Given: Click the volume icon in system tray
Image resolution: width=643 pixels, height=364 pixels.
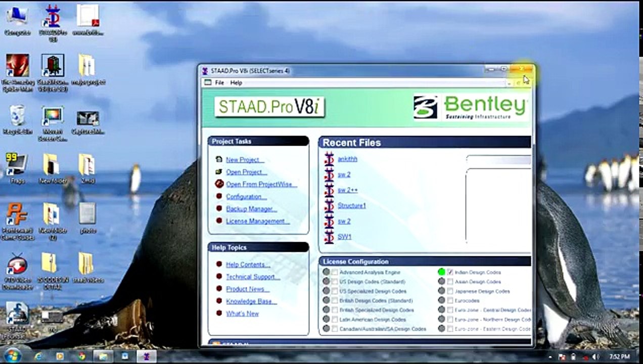Looking at the screenshot, I should pyautogui.click(x=595, y=357).
